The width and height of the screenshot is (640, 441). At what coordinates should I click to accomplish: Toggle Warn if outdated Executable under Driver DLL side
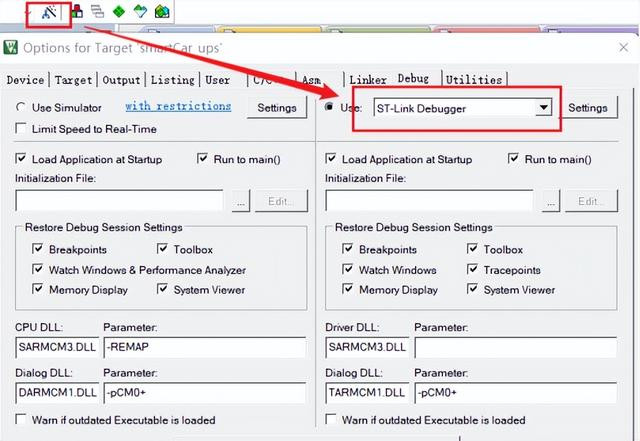point(331,419)
